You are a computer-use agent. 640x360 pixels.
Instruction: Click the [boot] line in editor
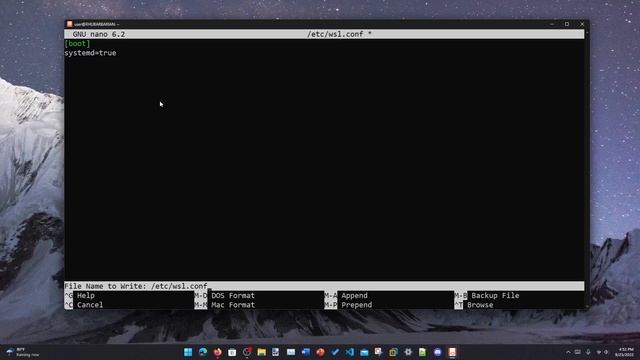tap(77, 44)
